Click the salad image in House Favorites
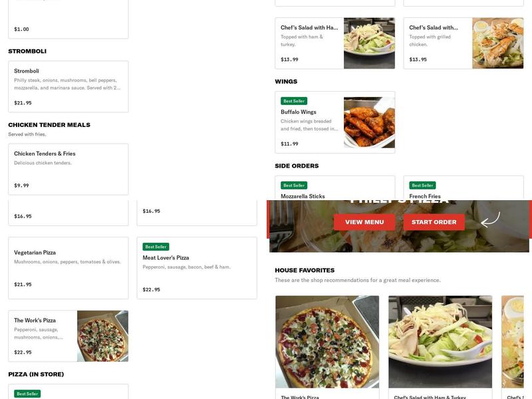 pos(439,339)
